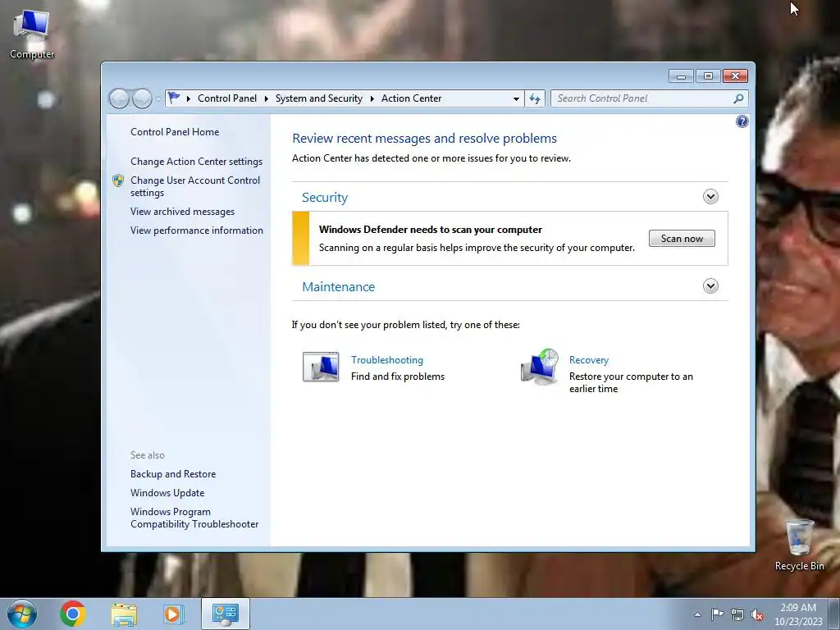Open View performance information
The image size is (840, 630).
tap(197, 231)
